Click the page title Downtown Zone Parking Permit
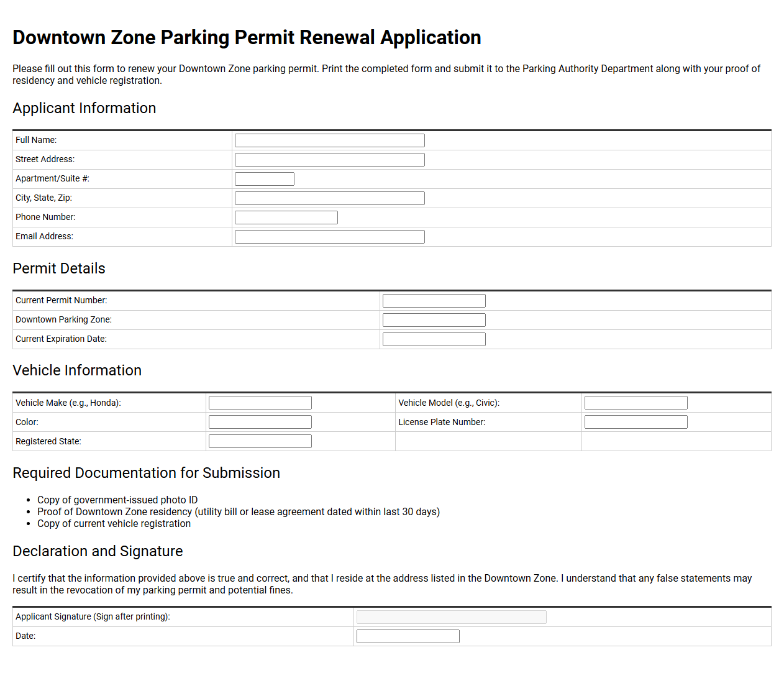 point(247,38)
